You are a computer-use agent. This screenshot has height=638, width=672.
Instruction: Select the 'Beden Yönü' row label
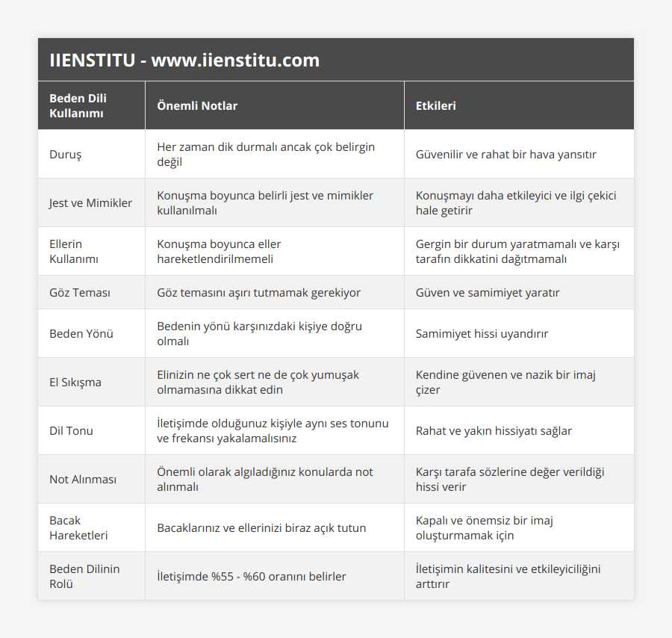(81, 333)
